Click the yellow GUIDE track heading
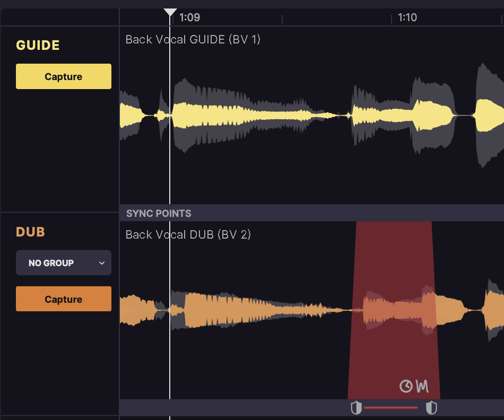504x420 pixels. click(38, 46)
